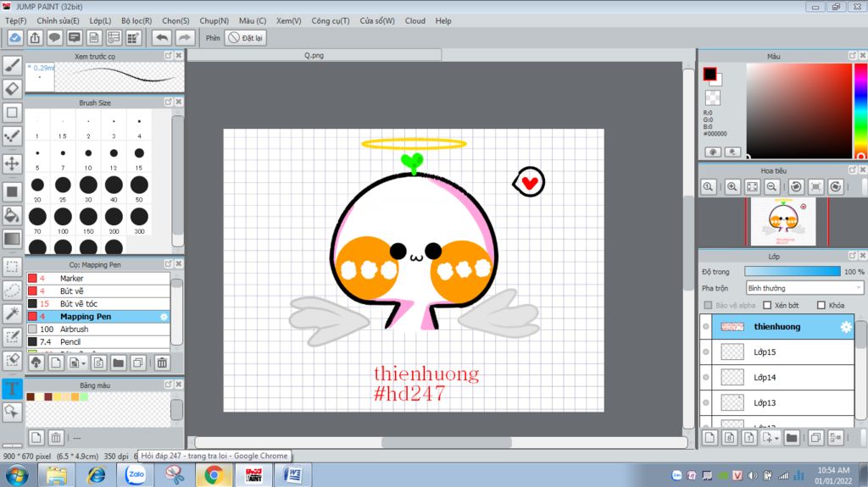Delete the selected brush via trash icon
The image size is (868, 487).
click(x=162, y=363)
